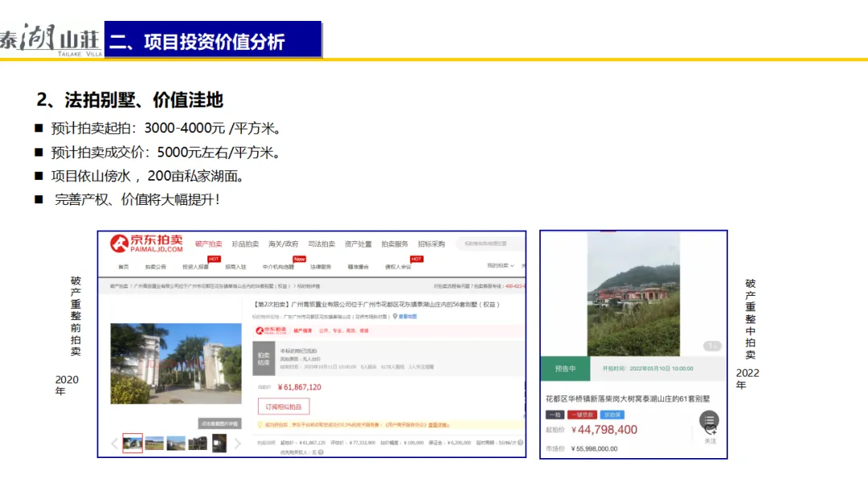
Task: Click the start time 2022年05月10日 10:00:00
Action: point(661,368)
